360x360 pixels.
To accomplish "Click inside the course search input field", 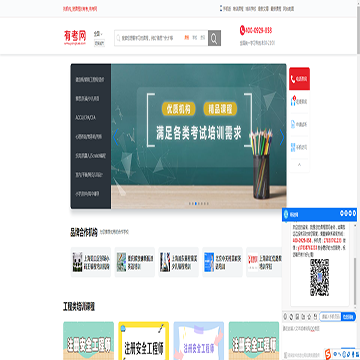I will pos(149,38).
